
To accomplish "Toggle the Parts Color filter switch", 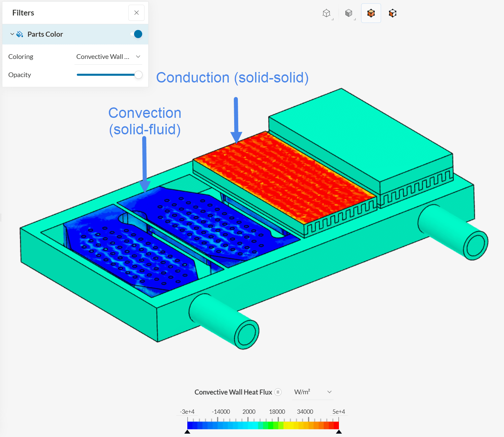I will [136, 34].
